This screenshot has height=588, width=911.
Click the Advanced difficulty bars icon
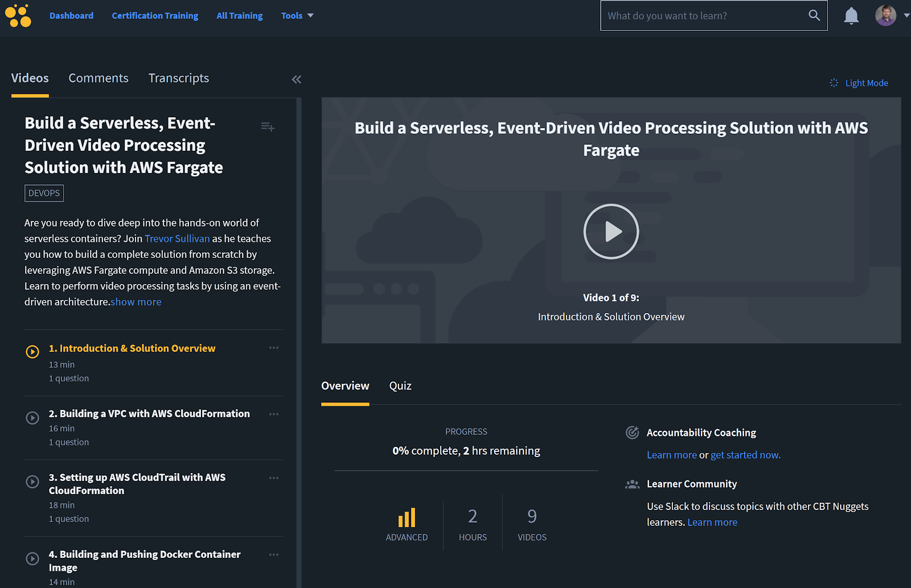407,517
